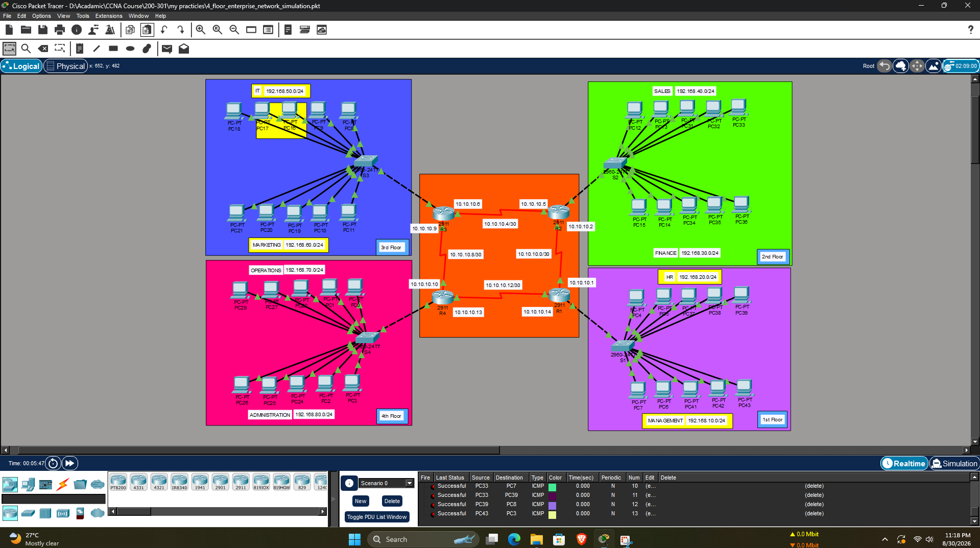This screenshot has width=980, height=548.
Task: Select the Switches subcategory icon
Action: (28, 513)
